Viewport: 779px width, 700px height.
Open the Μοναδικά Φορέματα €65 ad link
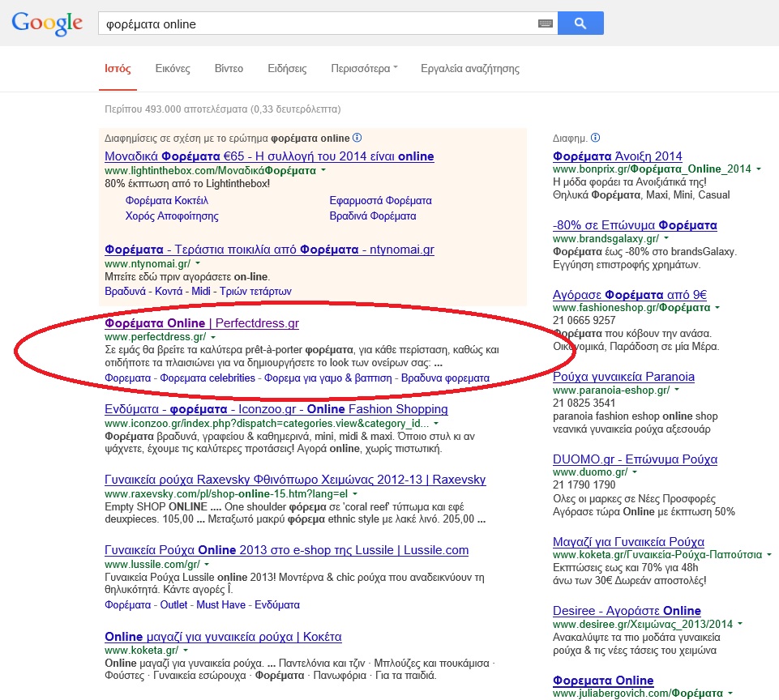click(x=269, y=156)
